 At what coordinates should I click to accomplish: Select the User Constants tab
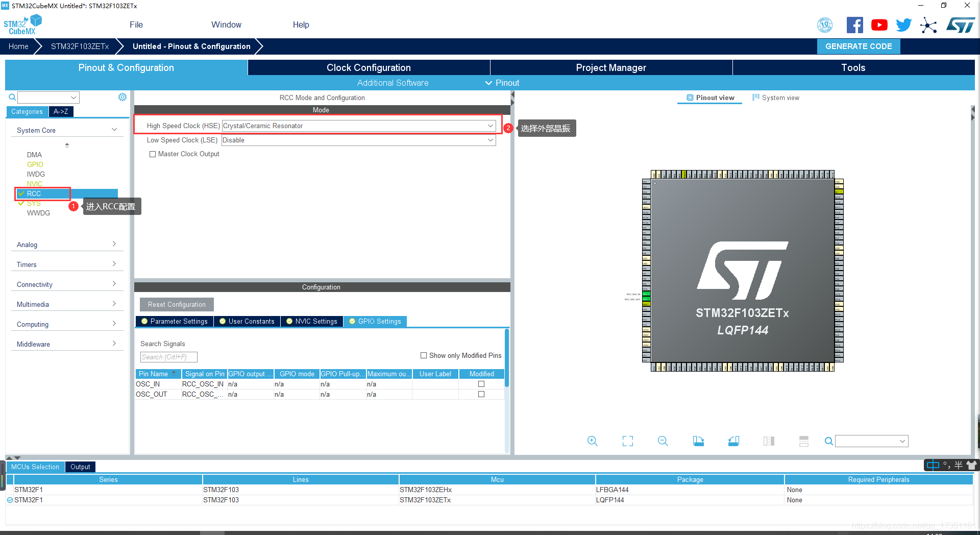[x=247, y=321]
